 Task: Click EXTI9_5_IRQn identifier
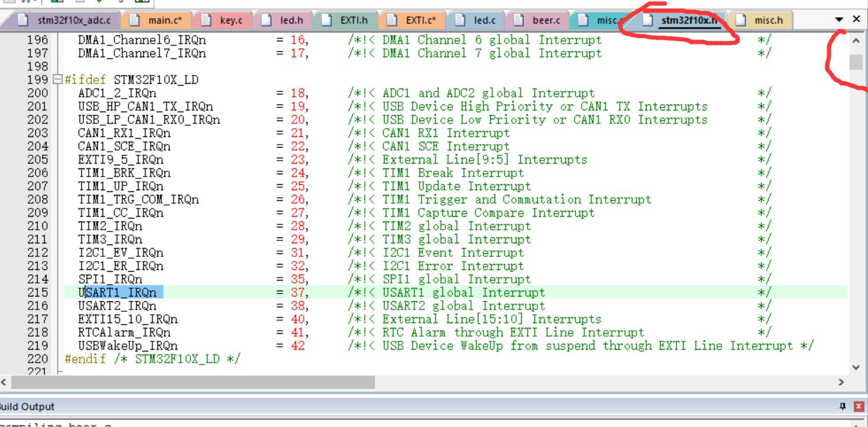(x=121, y=159)
